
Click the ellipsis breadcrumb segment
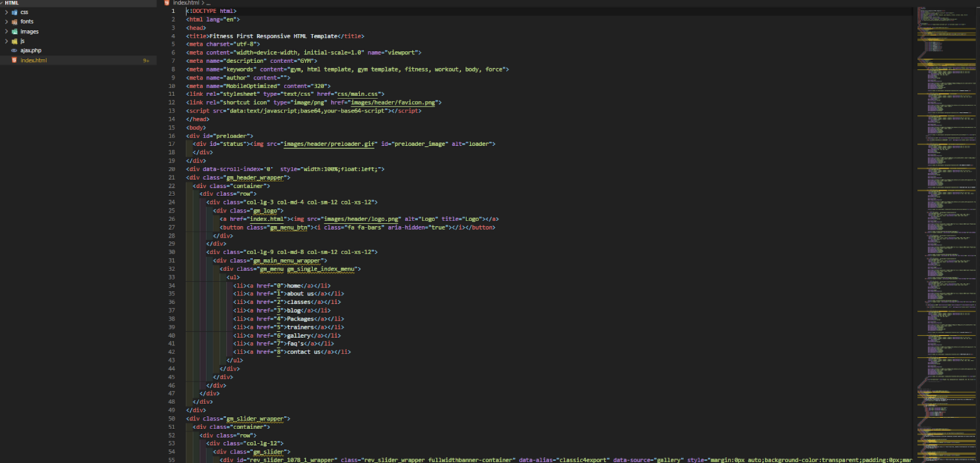point(208,3)
